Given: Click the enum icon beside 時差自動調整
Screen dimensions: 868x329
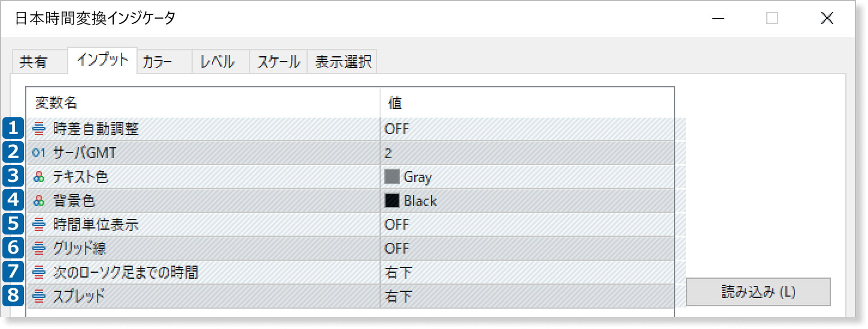Looking at the screenshot, I should point(40,129).
